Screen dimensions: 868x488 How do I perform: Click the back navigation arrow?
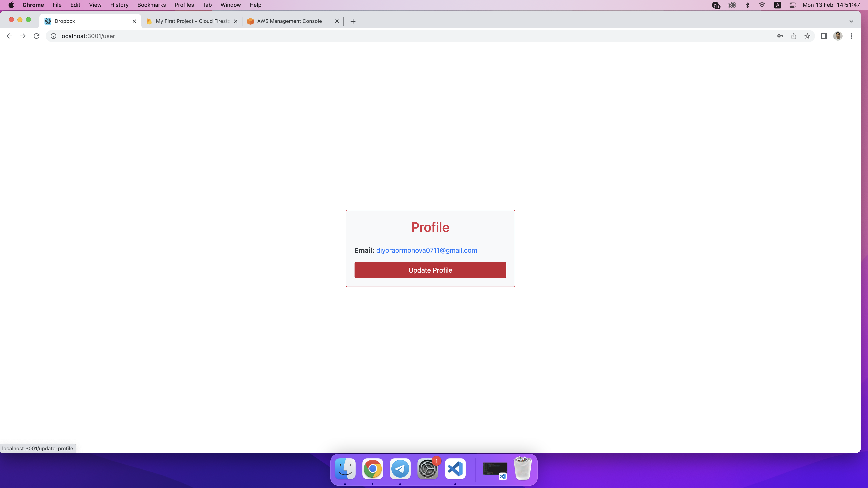click(x=9, y=36)
